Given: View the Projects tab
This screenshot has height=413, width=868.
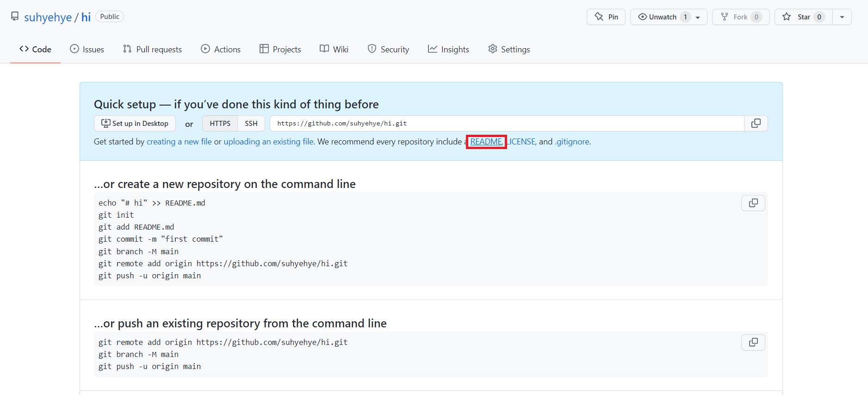Looking at the screenshot, I should coord(280,49).
